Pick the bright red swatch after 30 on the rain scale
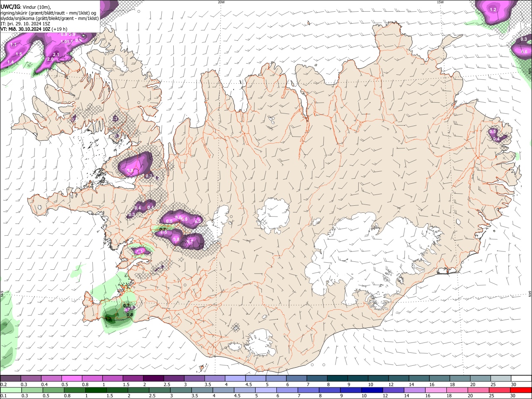Image resolution: width=532 pixels, height=399 pixels. coord(521,390)
